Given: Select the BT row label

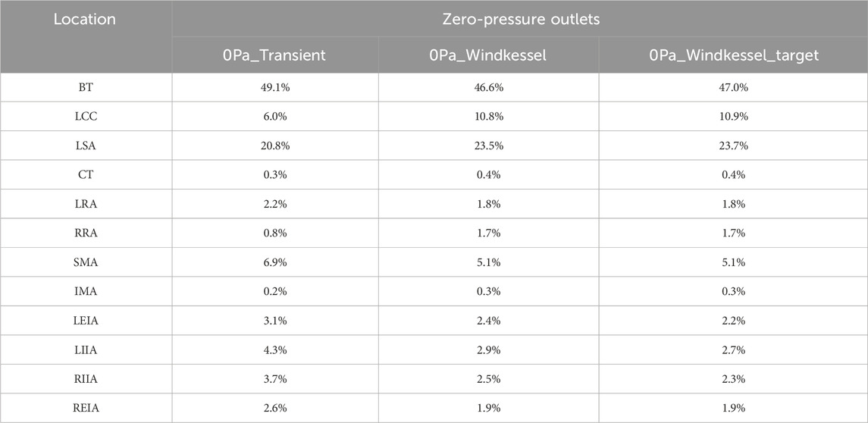Looking at the screenshot, I should click(84, 88).
